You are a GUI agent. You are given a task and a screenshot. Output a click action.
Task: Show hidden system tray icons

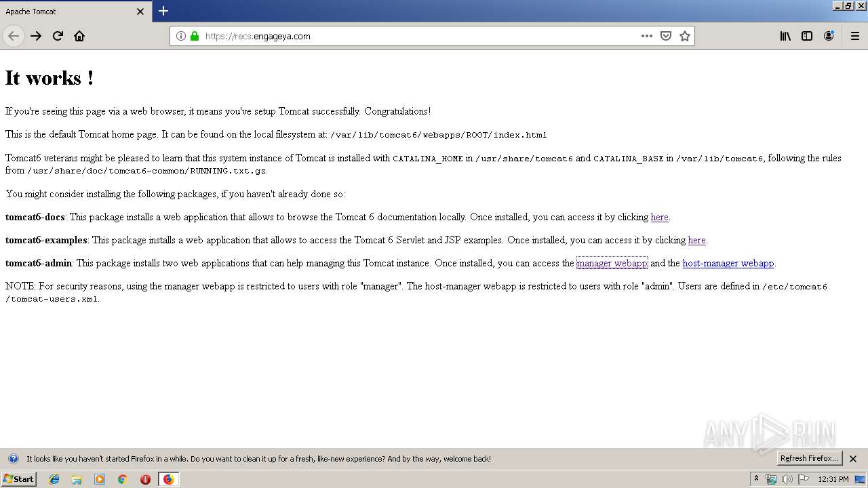point(757,479)
